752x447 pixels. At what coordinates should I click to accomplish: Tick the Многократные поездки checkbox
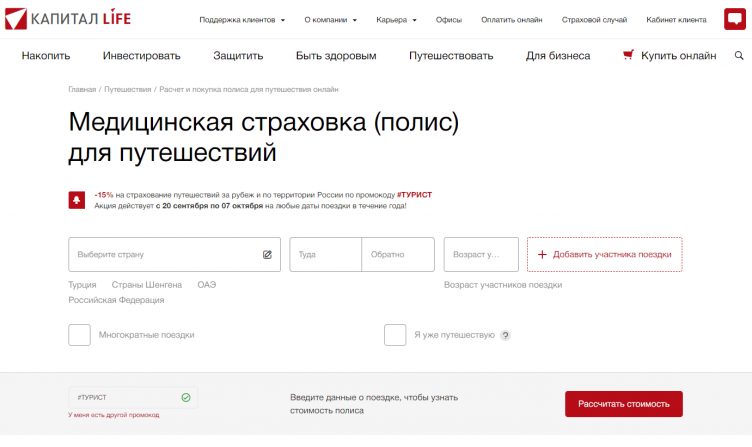(80, 335)
